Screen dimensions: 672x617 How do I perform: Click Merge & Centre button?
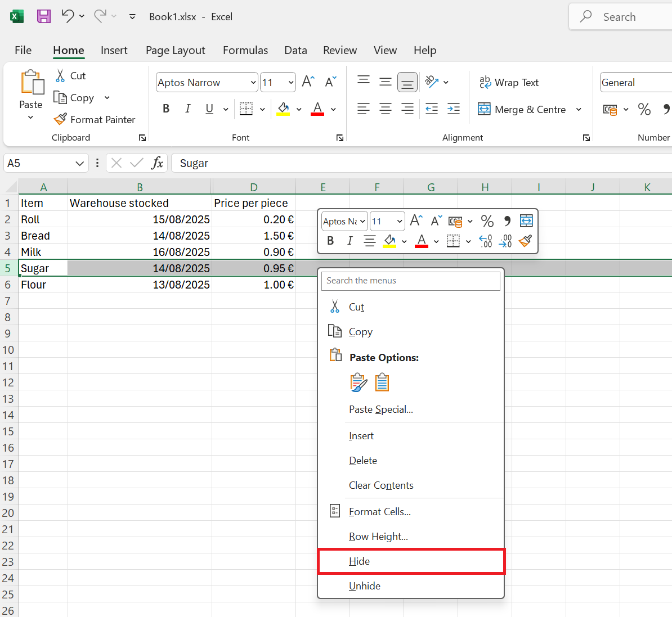522,109
